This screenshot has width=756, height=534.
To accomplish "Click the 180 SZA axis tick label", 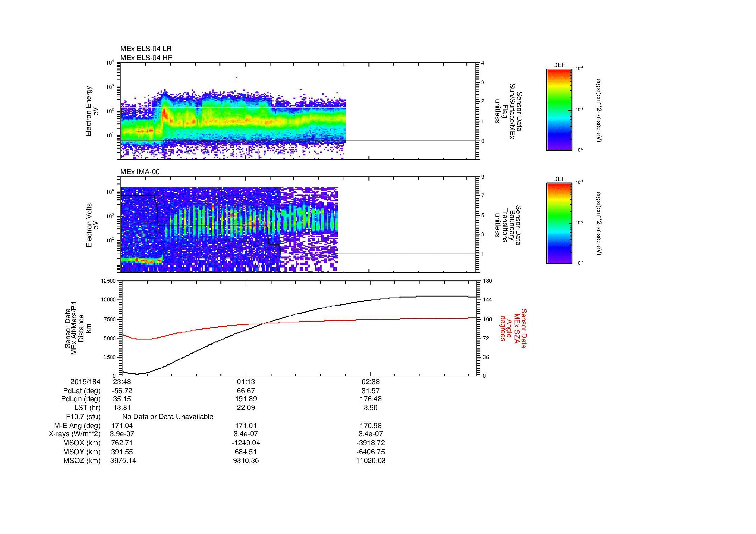I will coord(487,281).
